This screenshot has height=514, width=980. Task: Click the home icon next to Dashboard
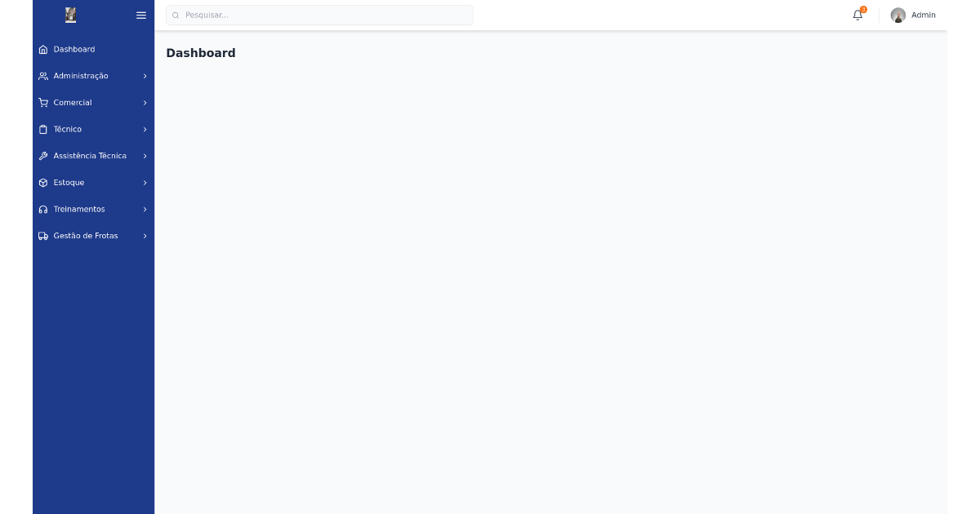coord(42,49)
